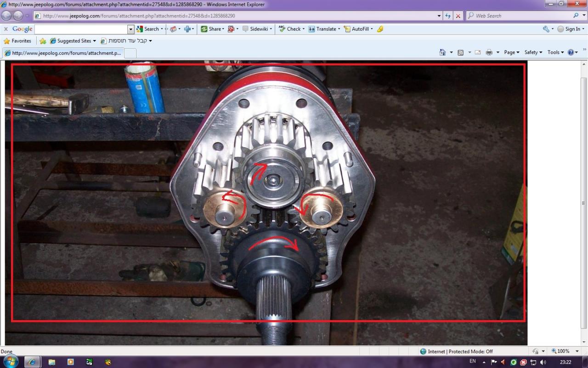Go to the Home page icon

(x=442, y=52)
